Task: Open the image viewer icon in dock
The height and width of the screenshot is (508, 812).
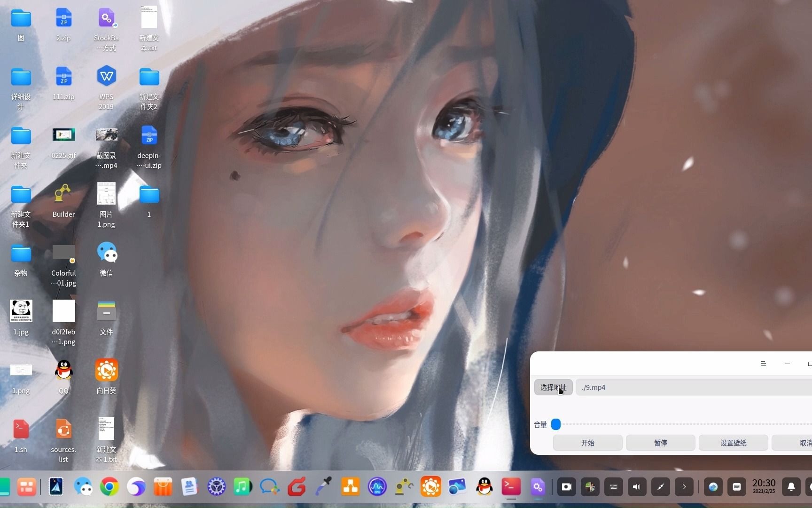Action: [457, 487]
